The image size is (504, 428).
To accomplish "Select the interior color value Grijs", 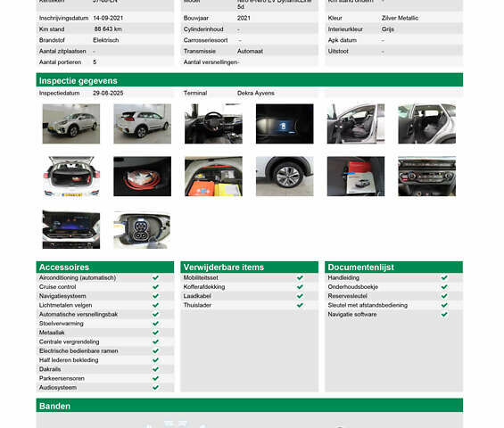I will pos(388,29).
